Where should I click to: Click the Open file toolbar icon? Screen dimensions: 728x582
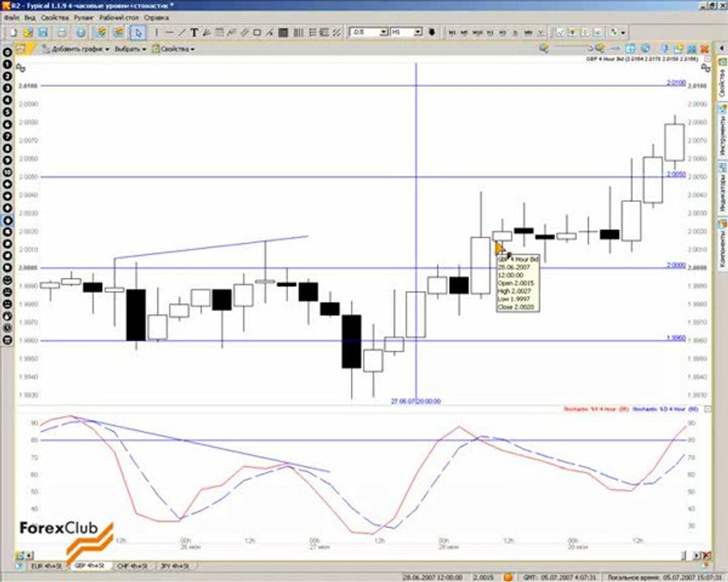pyautogui.click(x=28, y=32)
